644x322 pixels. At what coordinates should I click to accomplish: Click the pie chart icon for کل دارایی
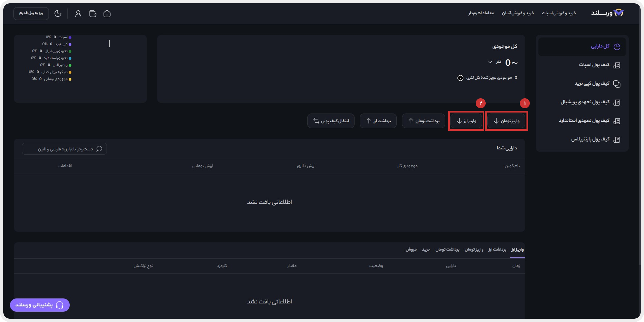tap(617, 46)
